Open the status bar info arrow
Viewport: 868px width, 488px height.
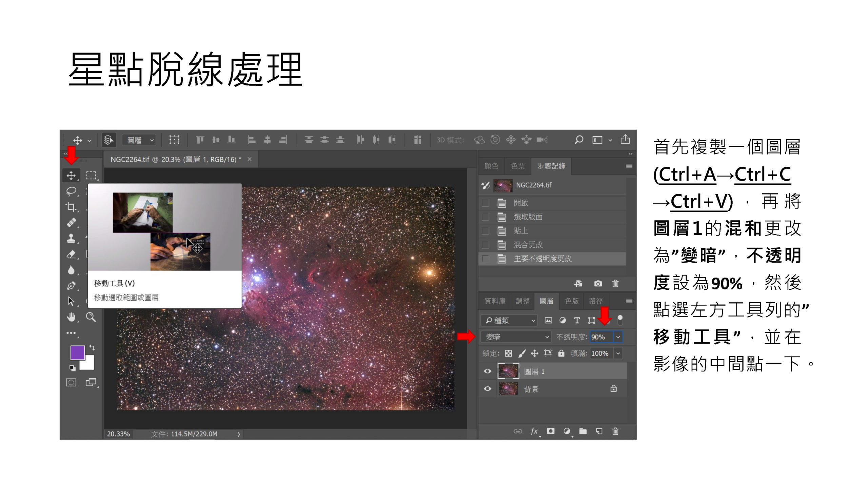coord(239,434)
